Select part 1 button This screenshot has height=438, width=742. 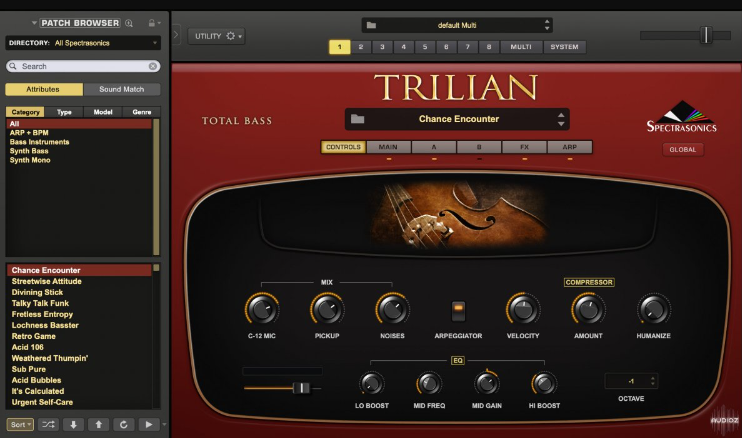point(339,47)
